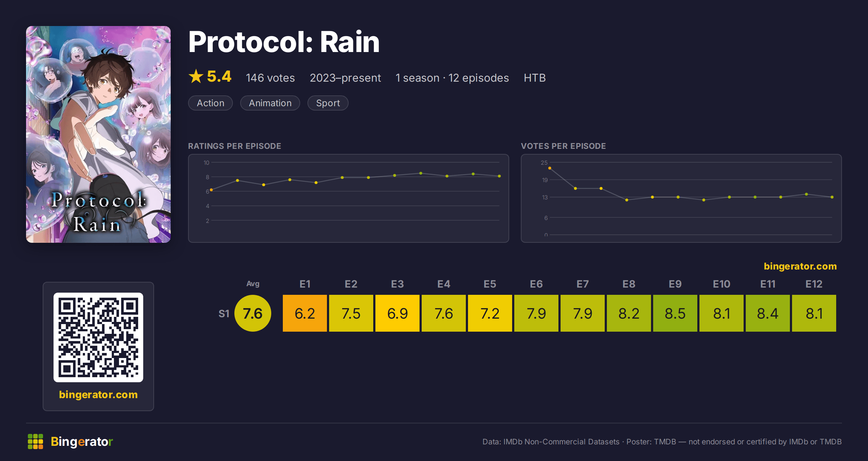The width and height of the screenshot is (868, 461).
Task: Click the Protocol: Rain poster thumbnail
Action: [98, 134]
